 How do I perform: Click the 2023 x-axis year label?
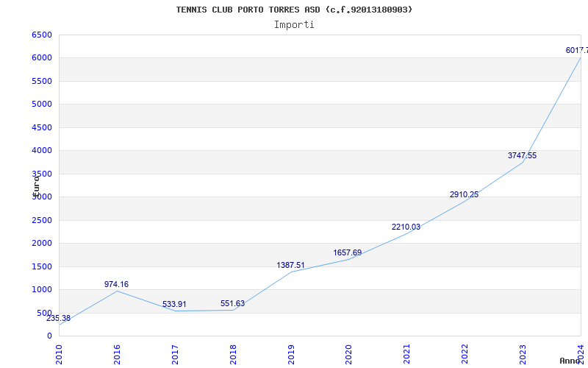[523, 355]
